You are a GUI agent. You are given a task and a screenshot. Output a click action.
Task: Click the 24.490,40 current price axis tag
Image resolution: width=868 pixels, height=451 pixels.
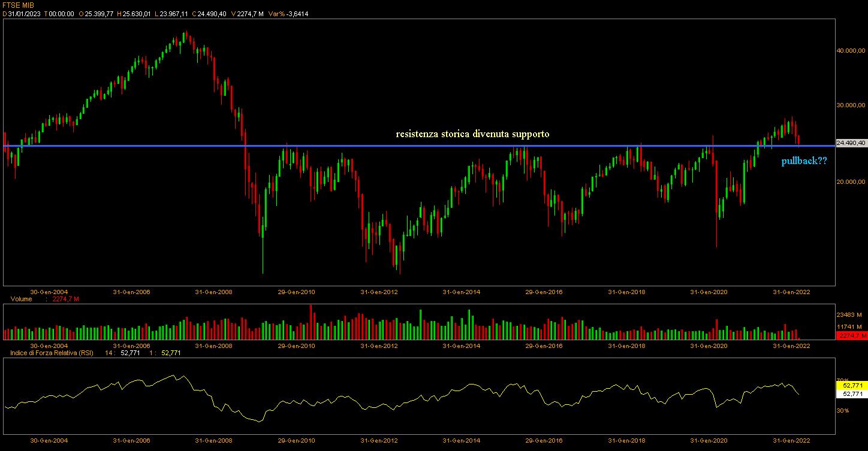click(x=851, y=143)
